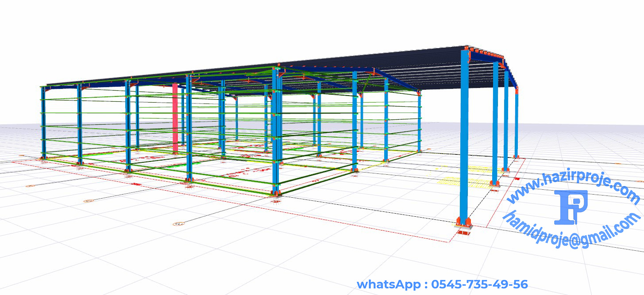Screen dimensions: 644x295
Task: Click the farthest-left orange grid axis bubble
Action: tap(30, 186)
